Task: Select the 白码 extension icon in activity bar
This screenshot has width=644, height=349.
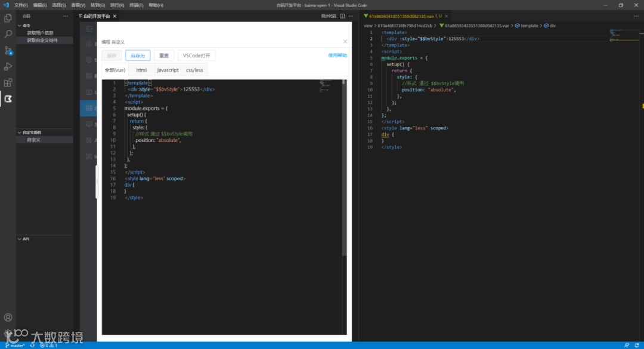Action: pyautogui.click(x=8, y=99)
